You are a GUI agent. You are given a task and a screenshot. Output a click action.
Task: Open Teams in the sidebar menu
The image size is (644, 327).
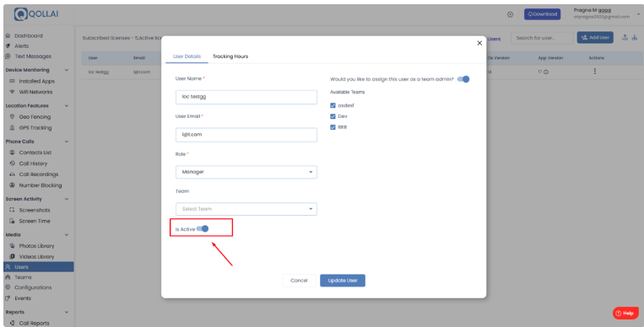pos(23,277)
